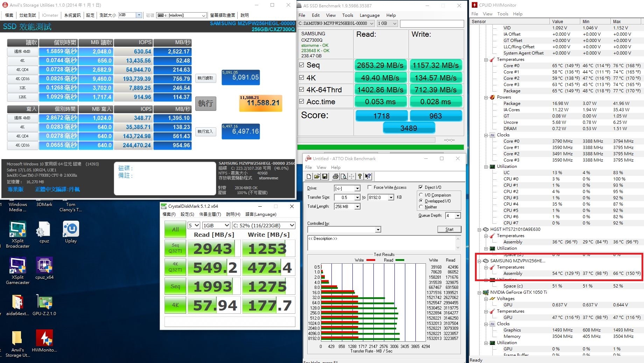Open Anvil's test size 1GB dropdown
This screenshot has height=363, width=644.
(139, 15)
